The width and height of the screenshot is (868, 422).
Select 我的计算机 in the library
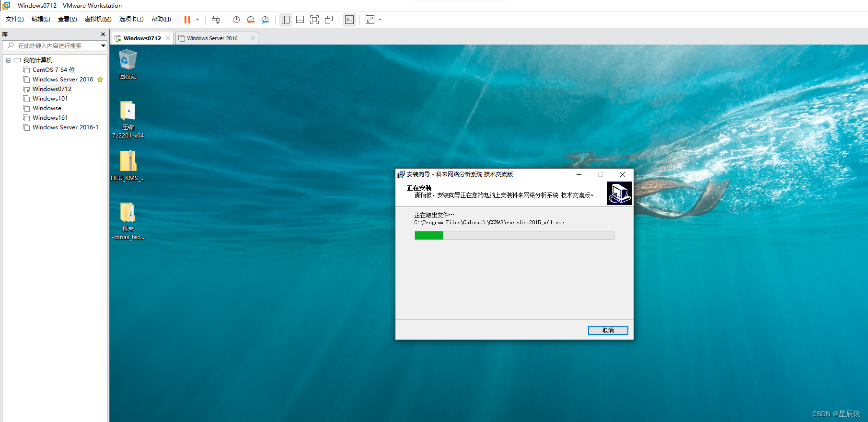(37, 60)
